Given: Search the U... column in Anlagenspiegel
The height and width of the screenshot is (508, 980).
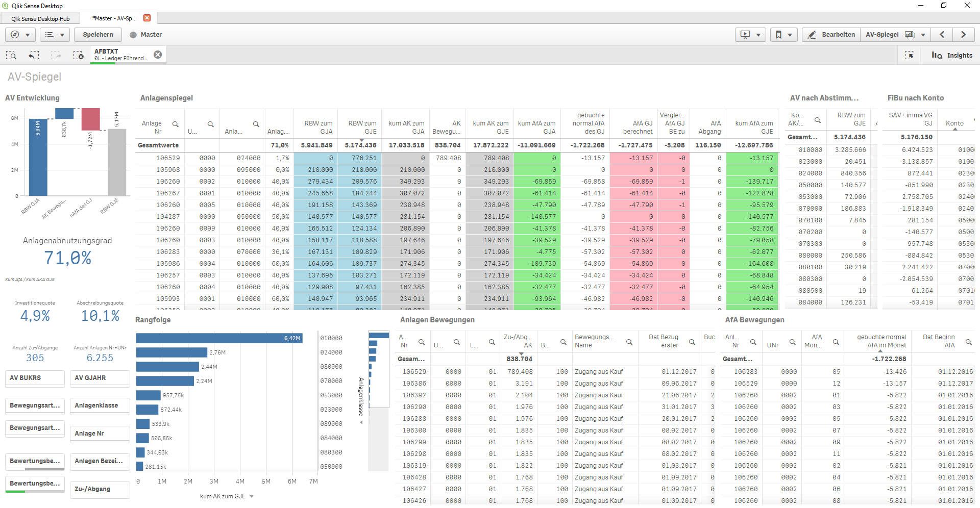Looking at the screenshot, I should [210, 124].
